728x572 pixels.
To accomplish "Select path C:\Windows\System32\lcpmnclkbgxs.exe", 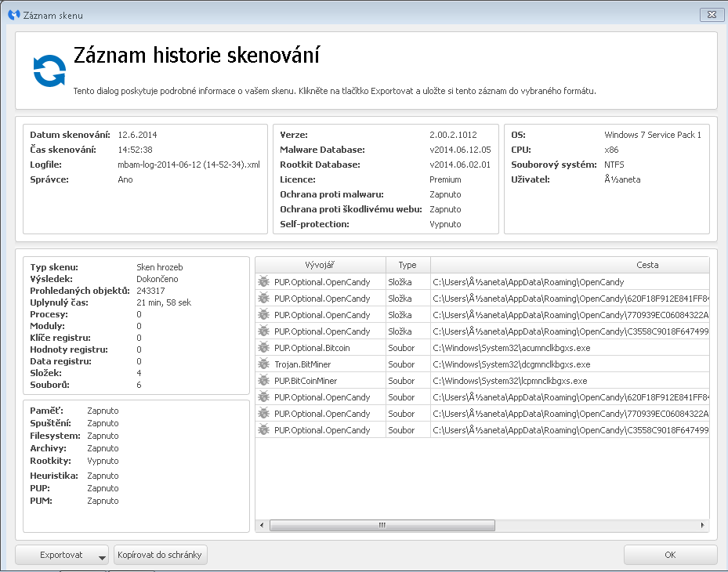I will point(510,381).
